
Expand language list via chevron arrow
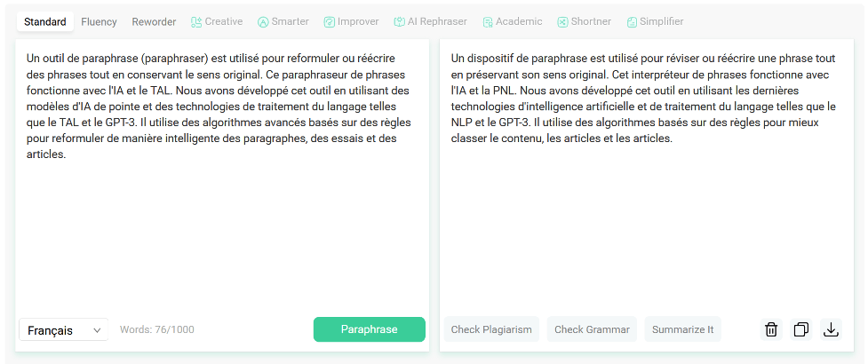[97, 330]
